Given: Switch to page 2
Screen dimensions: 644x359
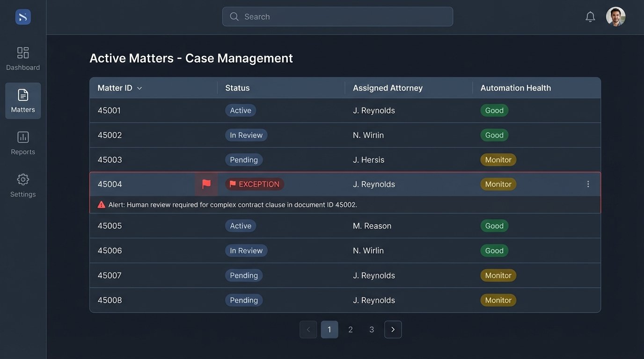Looking at the screenshot, I should coord(351,330).
